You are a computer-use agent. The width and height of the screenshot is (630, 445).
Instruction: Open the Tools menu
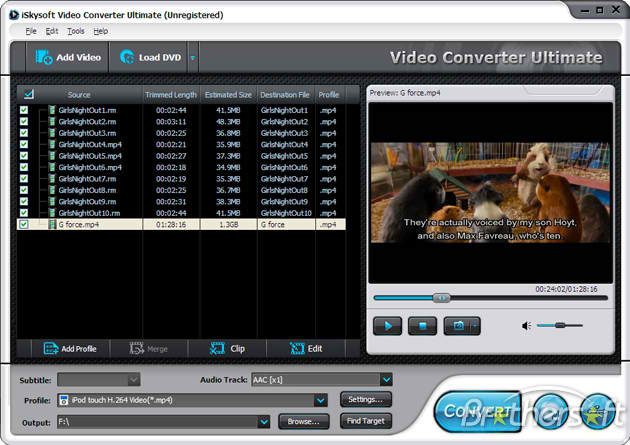pyautogui.click(x=76, y=31)
